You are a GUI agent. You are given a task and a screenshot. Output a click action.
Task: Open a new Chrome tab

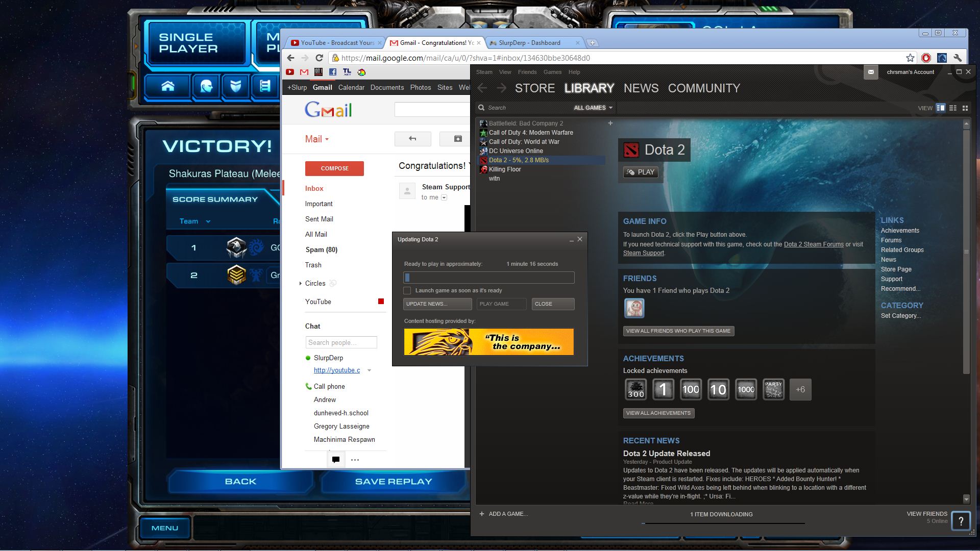(x=592, y=43)
